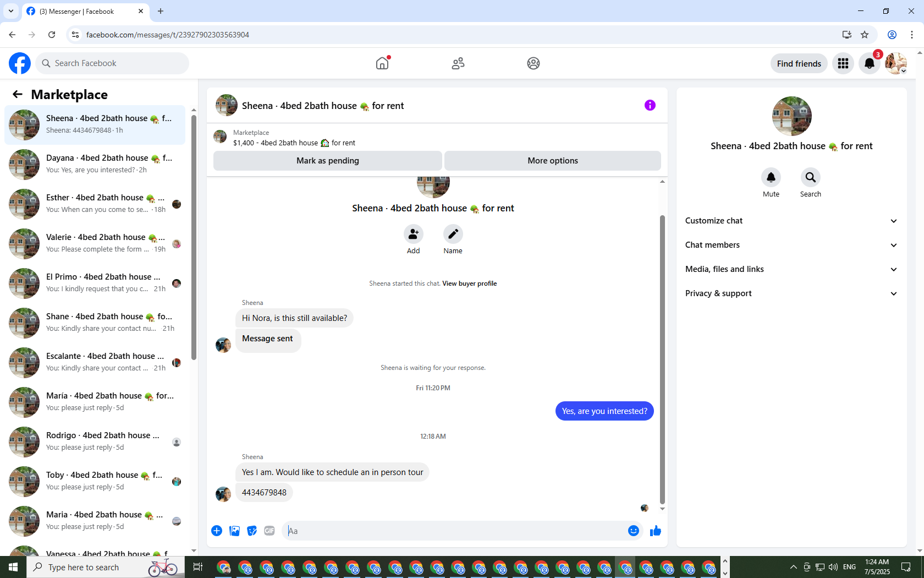924x578 pixels.
Task: Open the Groups icon in top navigation
Action: 533,63
